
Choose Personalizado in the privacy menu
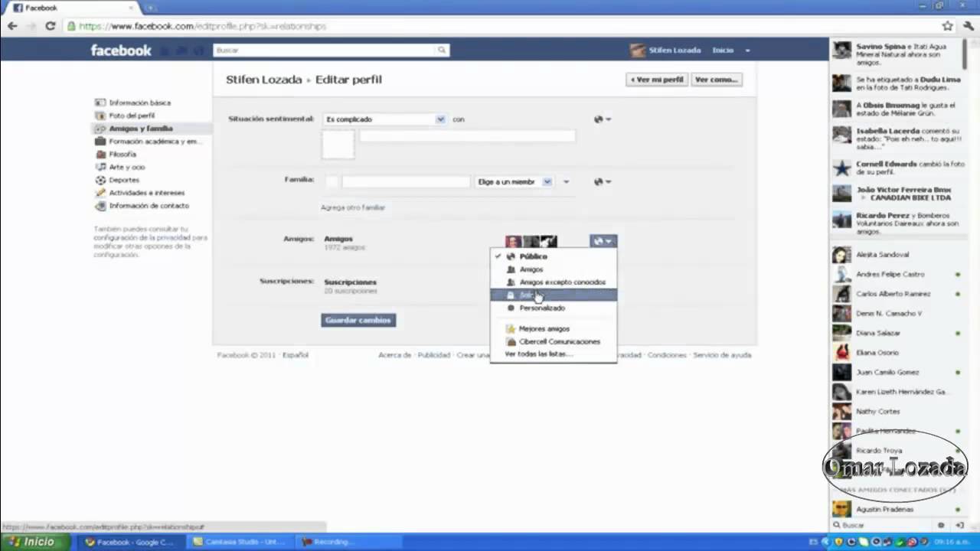553,308
